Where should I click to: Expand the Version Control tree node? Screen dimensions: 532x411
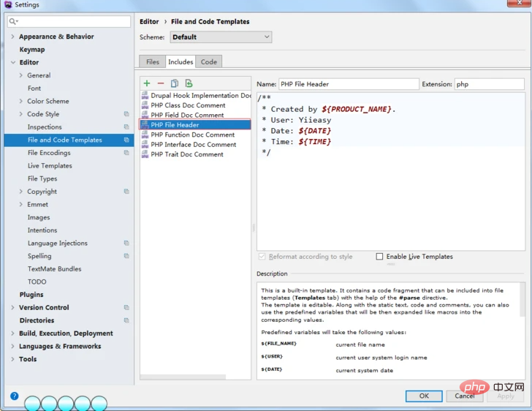point(12,308)
